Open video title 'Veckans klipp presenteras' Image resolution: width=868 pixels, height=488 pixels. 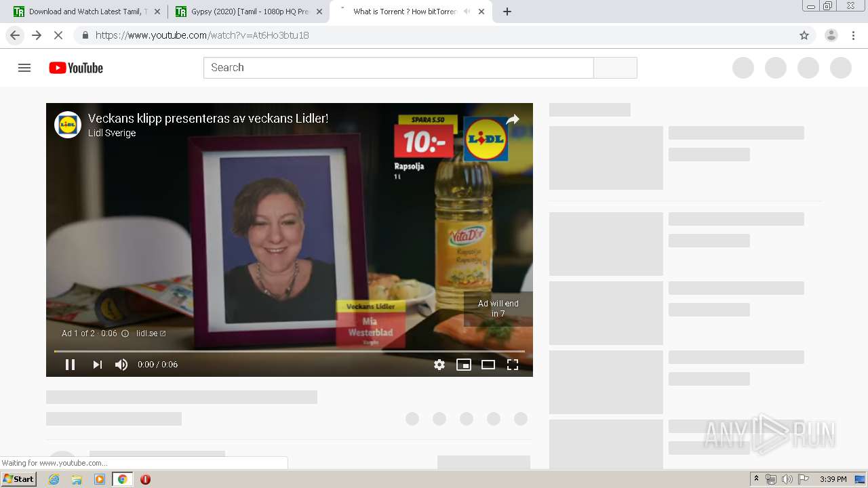pos(208,119)
